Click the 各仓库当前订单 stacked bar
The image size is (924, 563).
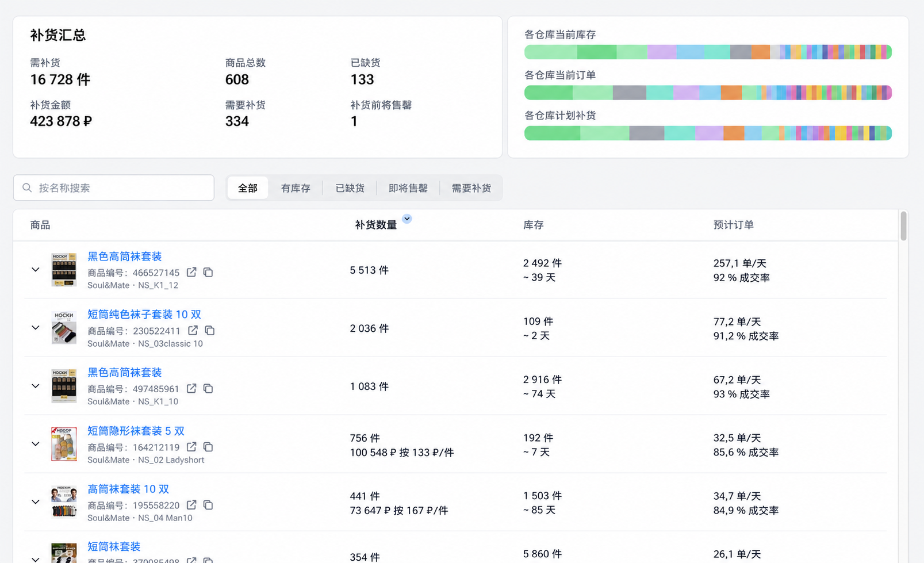tap(708, 93)
